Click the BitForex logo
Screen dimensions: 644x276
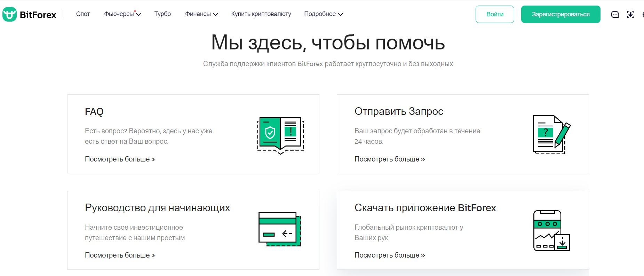pos(29,14)
